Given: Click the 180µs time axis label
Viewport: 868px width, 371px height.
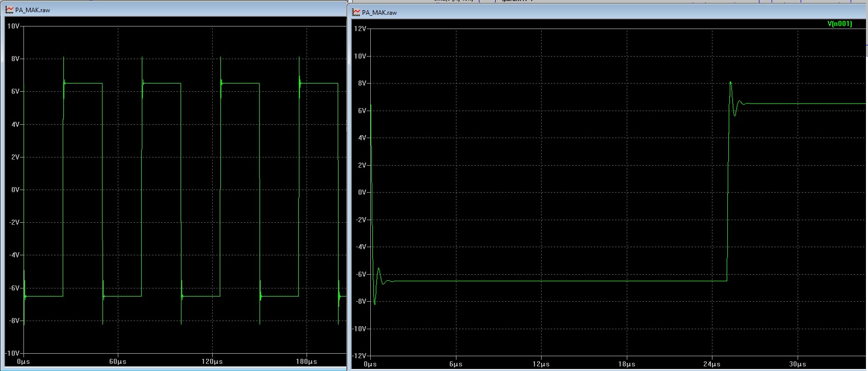Looking at the screenshot, I should pyautogui.click(x=307, y=361).
